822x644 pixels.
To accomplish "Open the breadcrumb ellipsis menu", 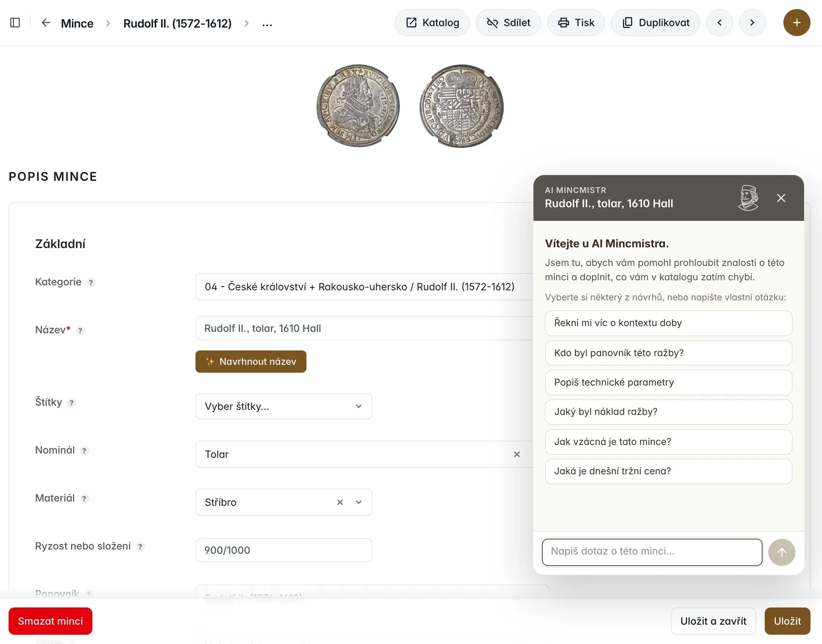I will tap(267, 24).
